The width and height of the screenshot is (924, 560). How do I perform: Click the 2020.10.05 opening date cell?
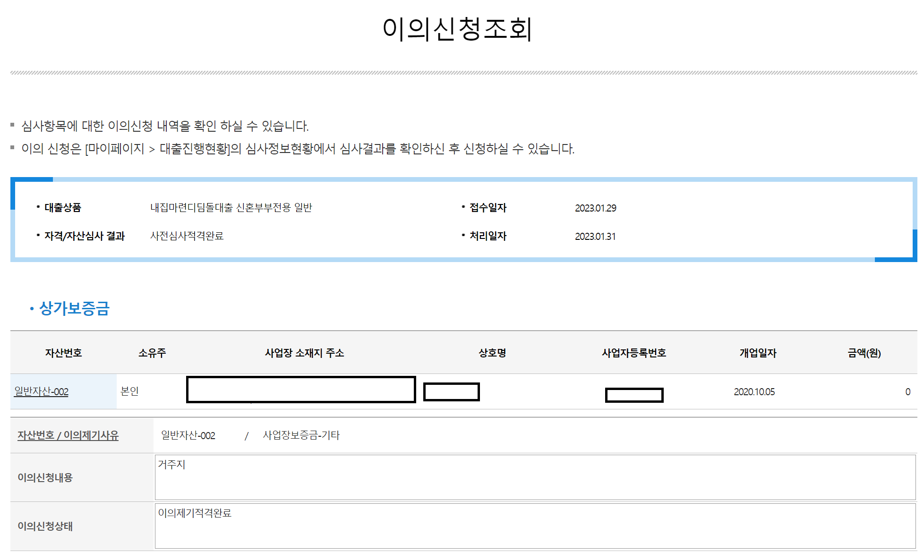[x=754, y=391]
